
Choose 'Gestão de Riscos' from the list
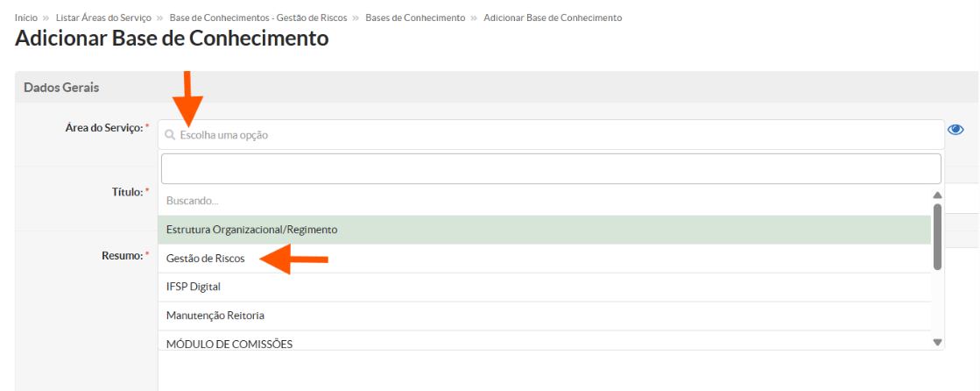545,259
